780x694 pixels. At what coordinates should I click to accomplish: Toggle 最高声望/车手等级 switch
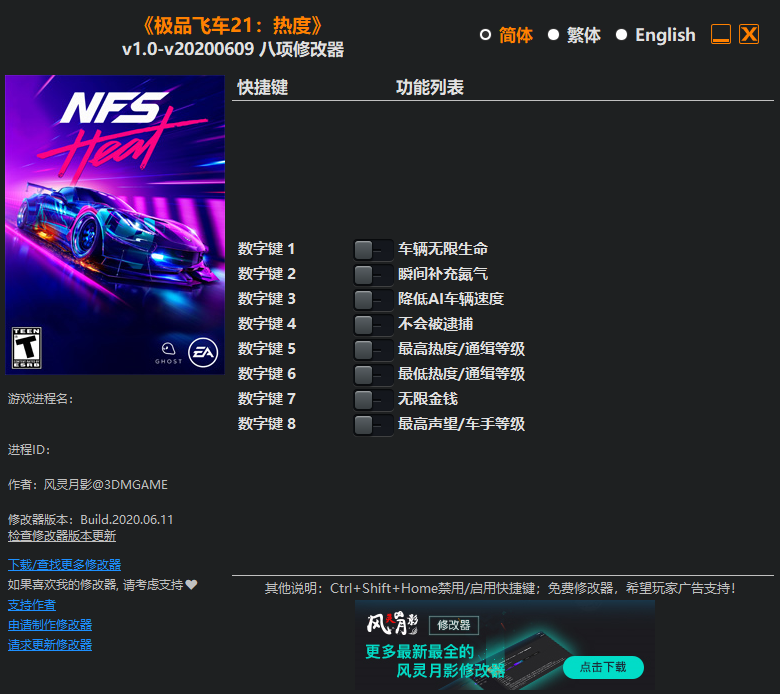click(373, 425)
